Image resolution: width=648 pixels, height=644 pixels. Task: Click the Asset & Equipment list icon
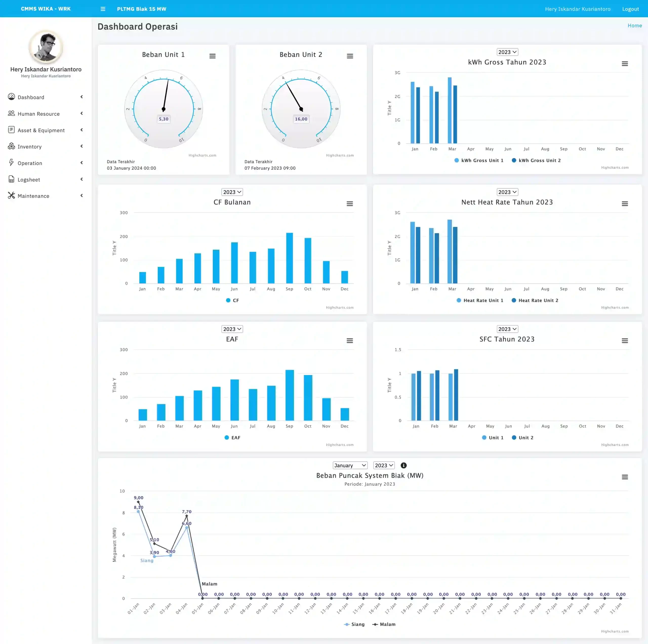11,130
